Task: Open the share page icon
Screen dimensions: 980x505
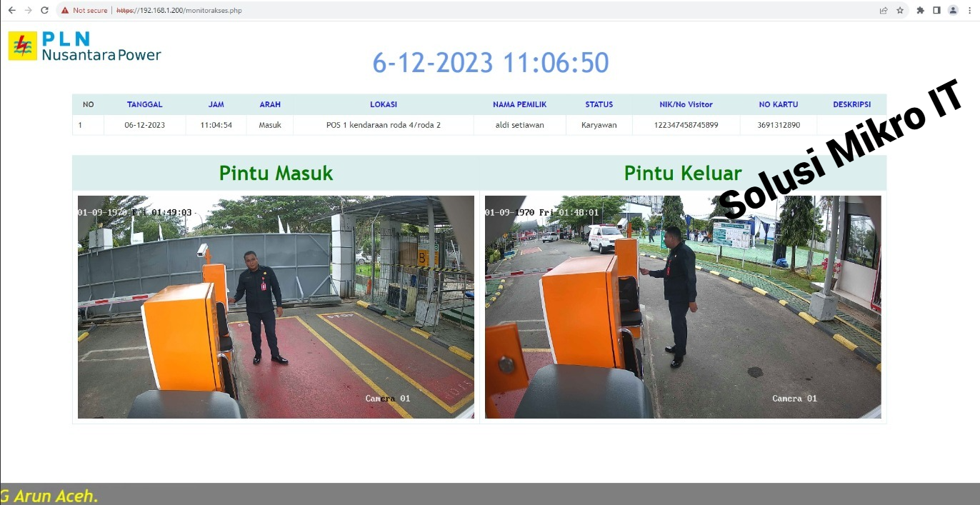Action: tap(884, 11)
